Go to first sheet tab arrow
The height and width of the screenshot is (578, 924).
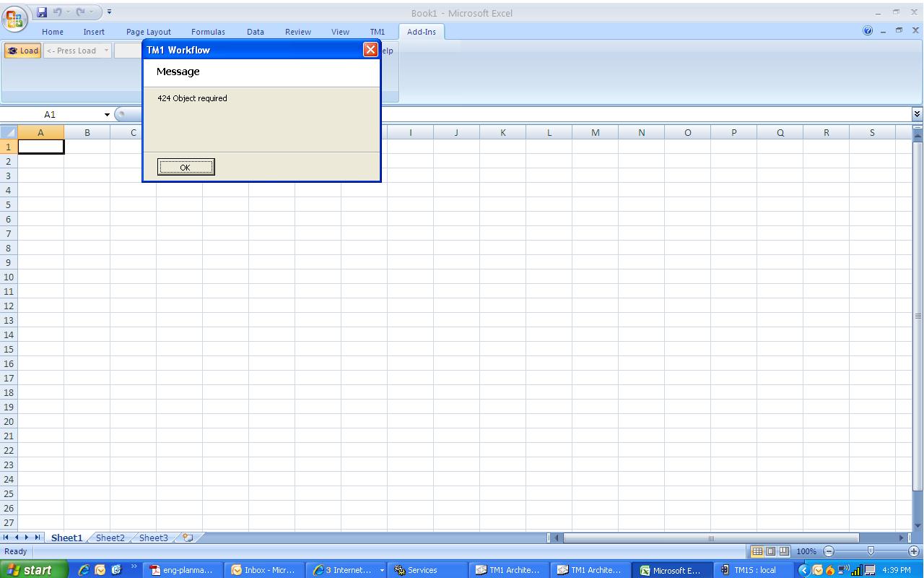tap(6, 538)
